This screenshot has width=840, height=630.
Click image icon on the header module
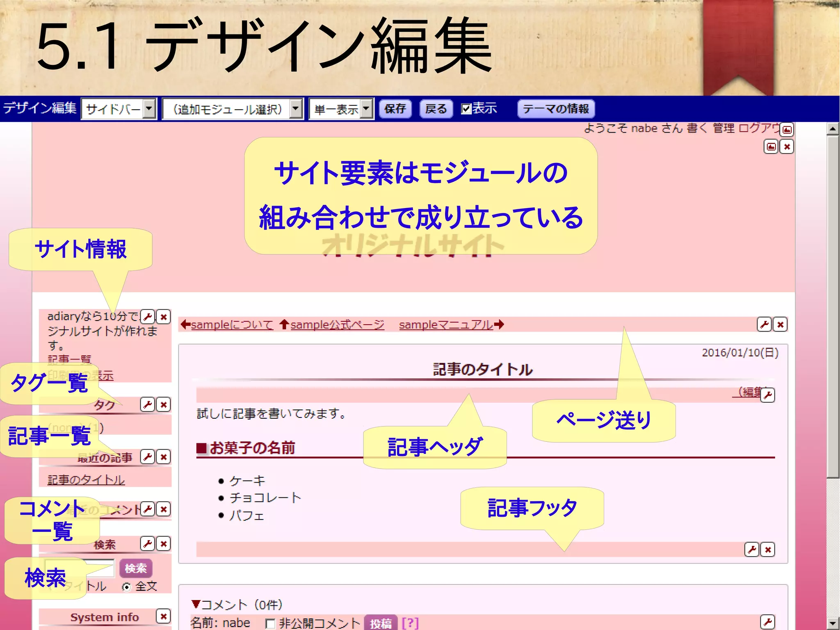click(772, 147)
